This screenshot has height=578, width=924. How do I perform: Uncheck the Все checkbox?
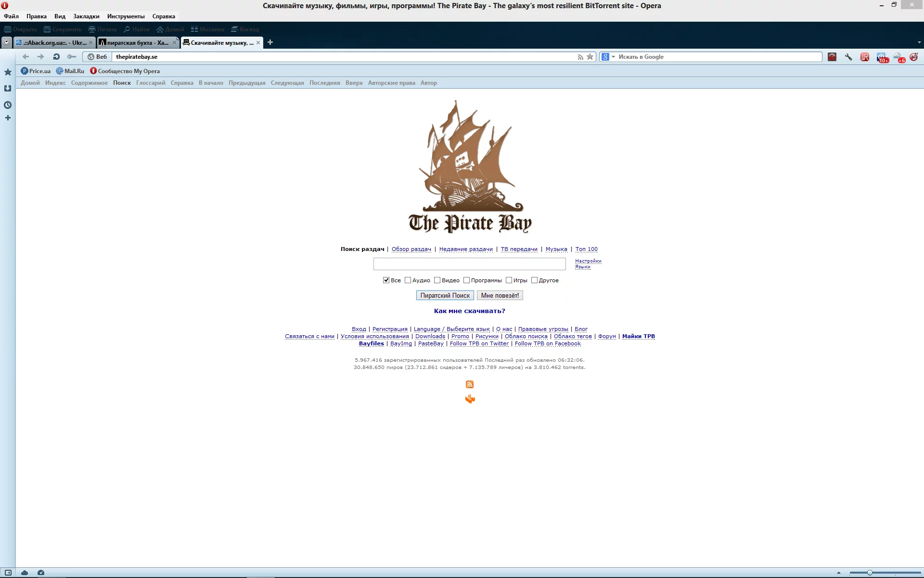[x=386, y=280]
